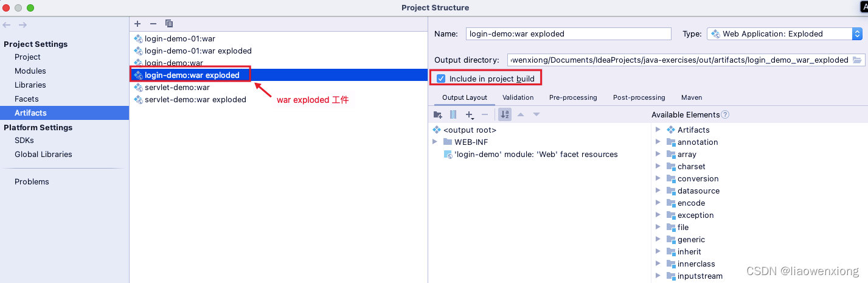868x283 pixels.
Task: Expand the array module node
Action: click(658, 154)
